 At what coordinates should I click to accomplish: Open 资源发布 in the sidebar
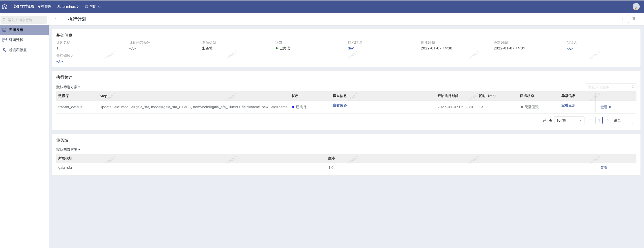click(16, 30)
